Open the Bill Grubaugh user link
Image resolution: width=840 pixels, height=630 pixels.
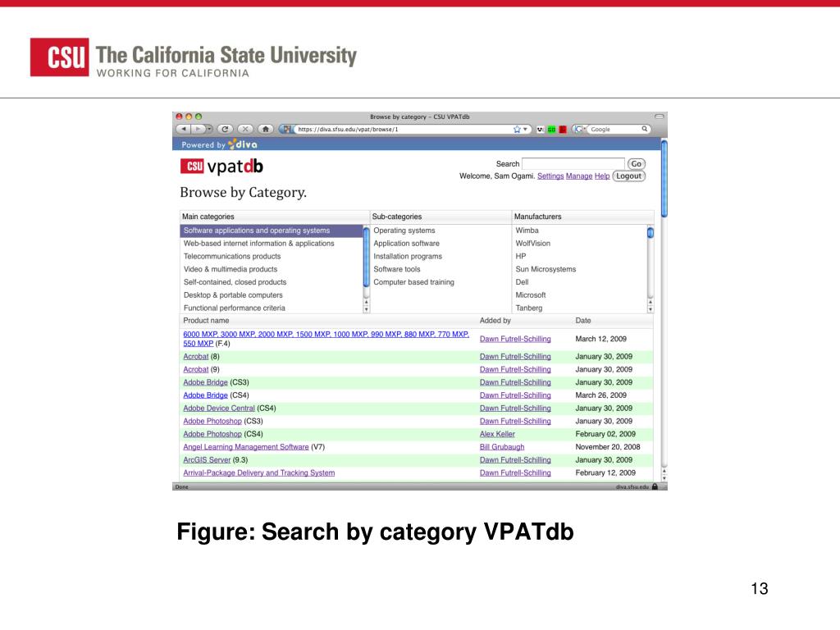pos(502,447)
